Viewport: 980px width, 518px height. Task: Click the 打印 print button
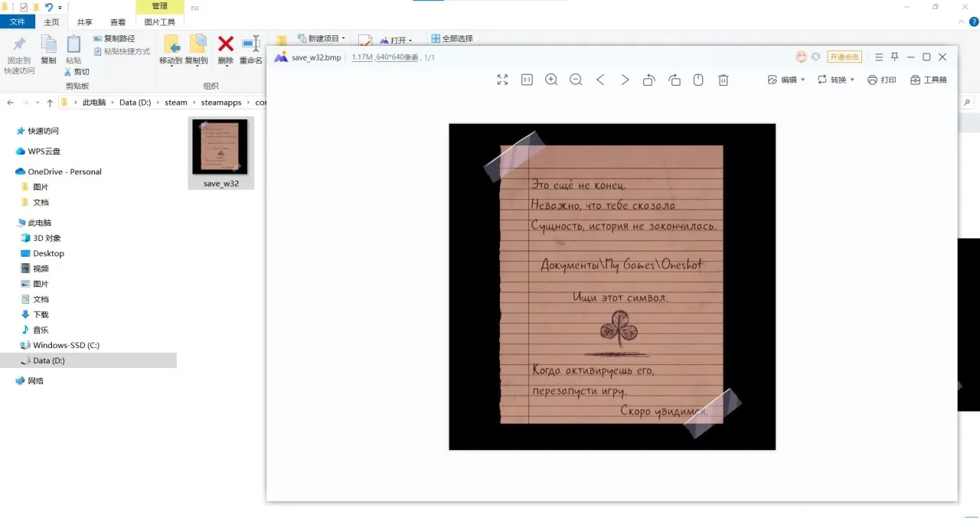tap(882, 80)
